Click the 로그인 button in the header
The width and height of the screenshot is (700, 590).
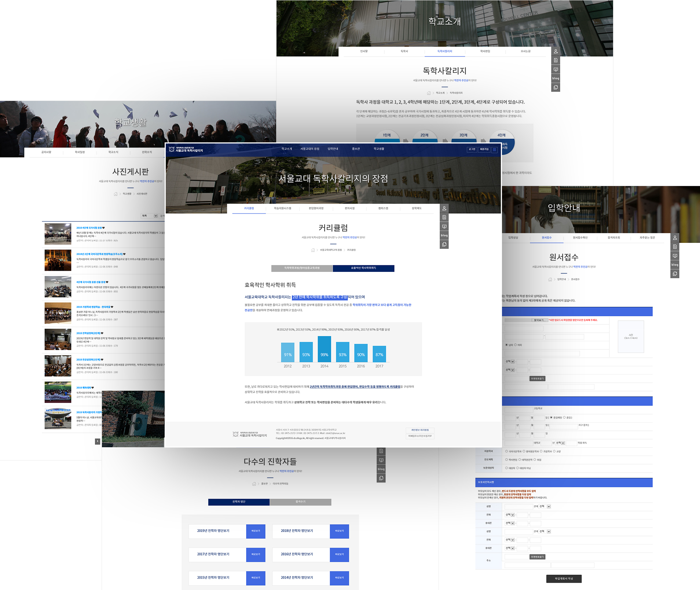472,149
